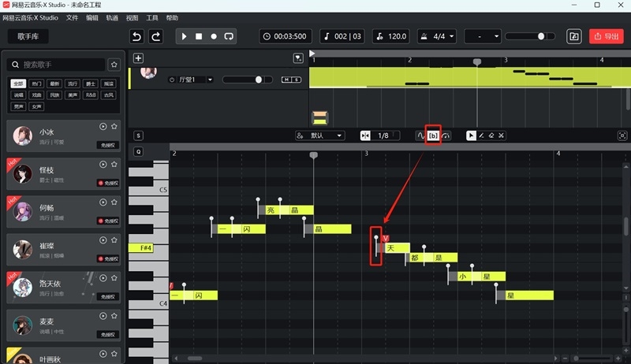Toggle loop playback mode

point(229,36)
